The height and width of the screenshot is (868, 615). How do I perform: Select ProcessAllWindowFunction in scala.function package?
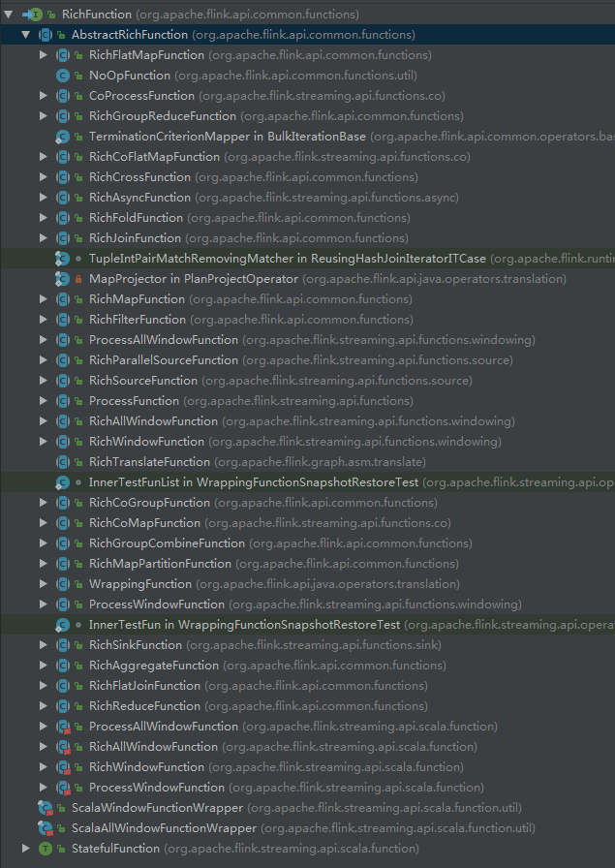pos(307,727)
